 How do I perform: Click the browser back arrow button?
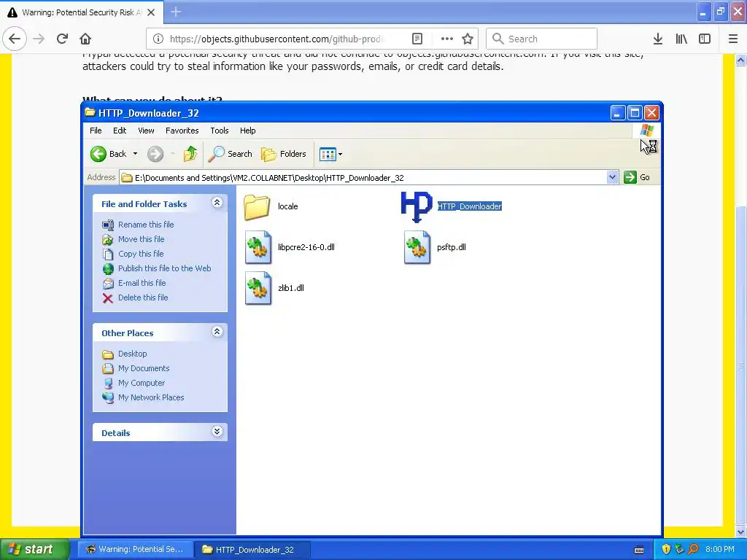pos(15,39)
